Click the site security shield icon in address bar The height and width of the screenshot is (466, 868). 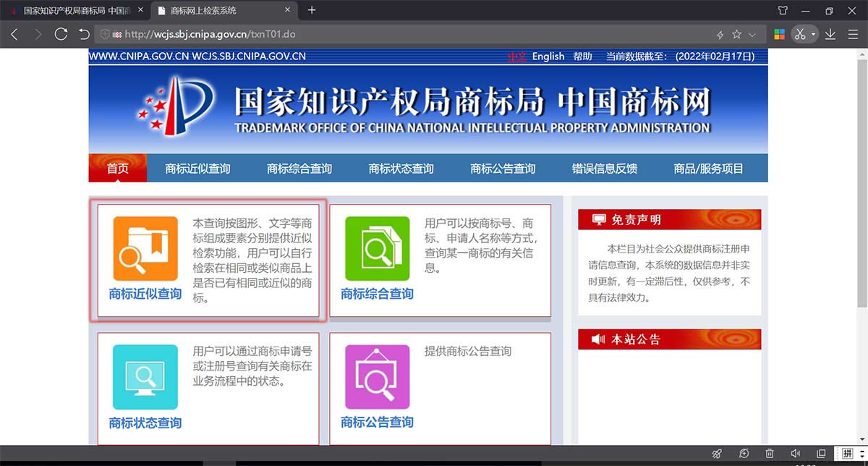pyautogui.click(x=105, y=34)
